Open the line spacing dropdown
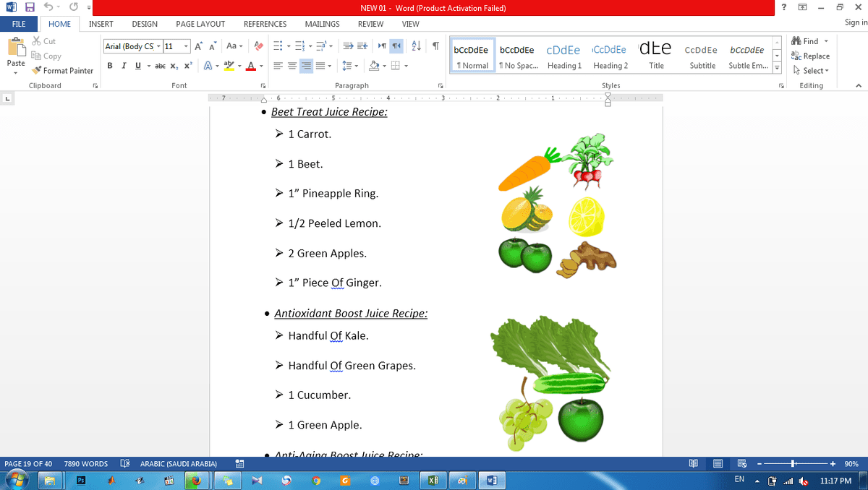868x490 pixels. (x=350, y=66)
